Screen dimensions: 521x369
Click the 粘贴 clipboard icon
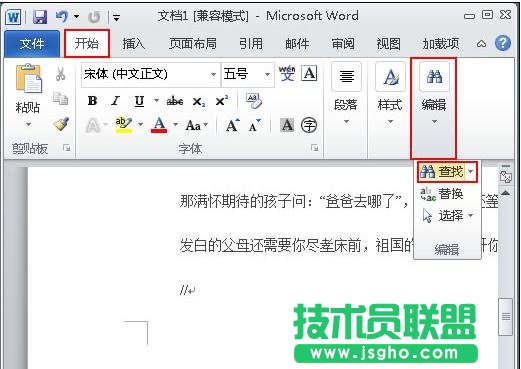point(29,78)
